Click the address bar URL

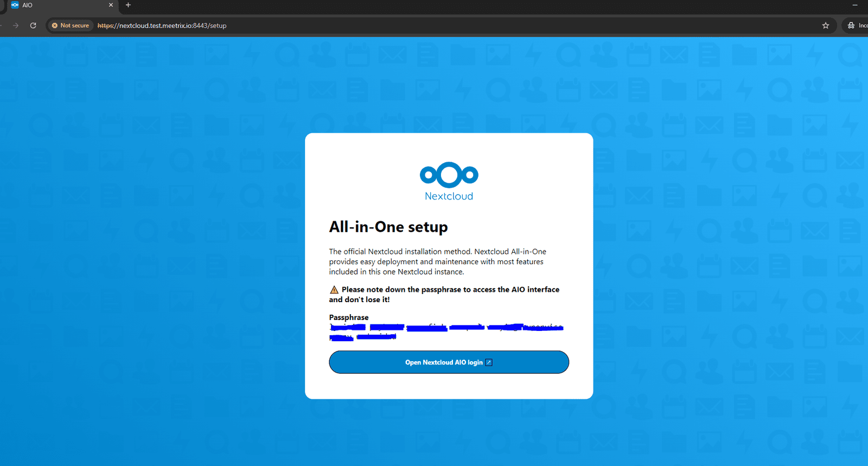[162, 25]
